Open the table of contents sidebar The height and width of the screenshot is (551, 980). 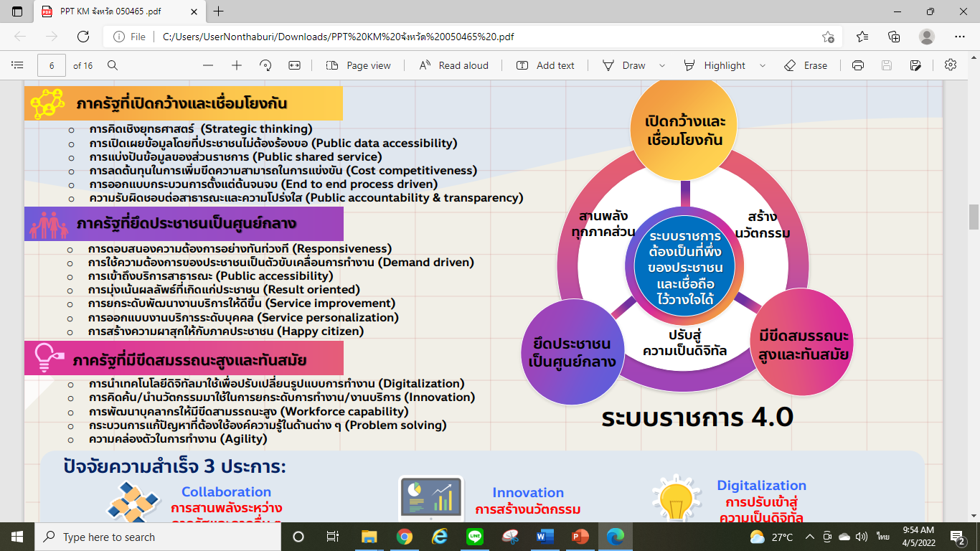point(17,65)
